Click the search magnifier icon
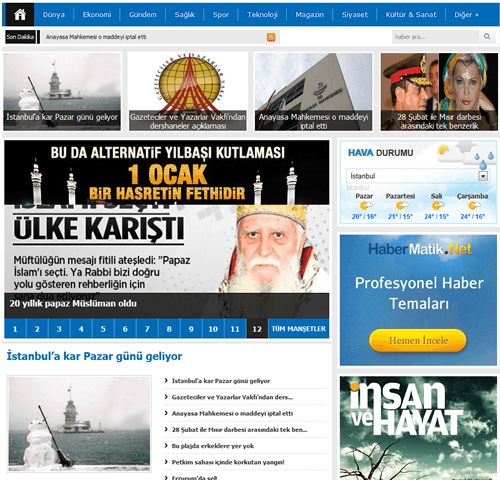Screen dimensions: 500x480 pyautogui.click(x=487, y=37)
